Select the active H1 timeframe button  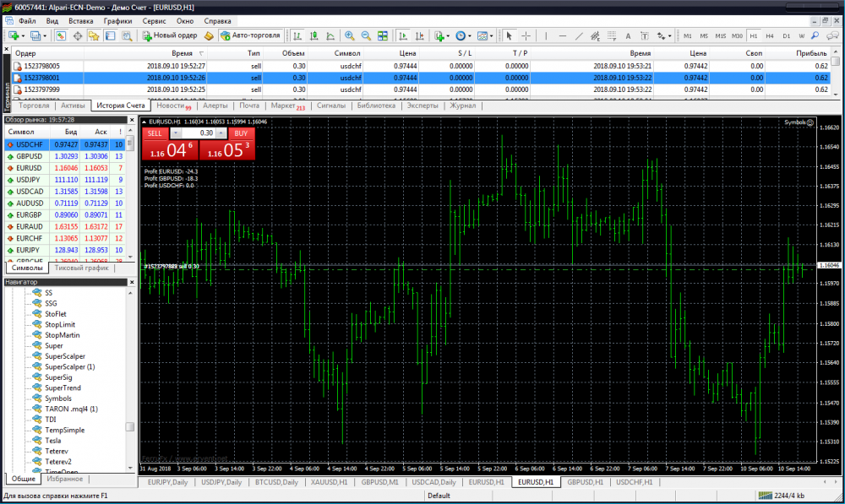click(754, 35)
